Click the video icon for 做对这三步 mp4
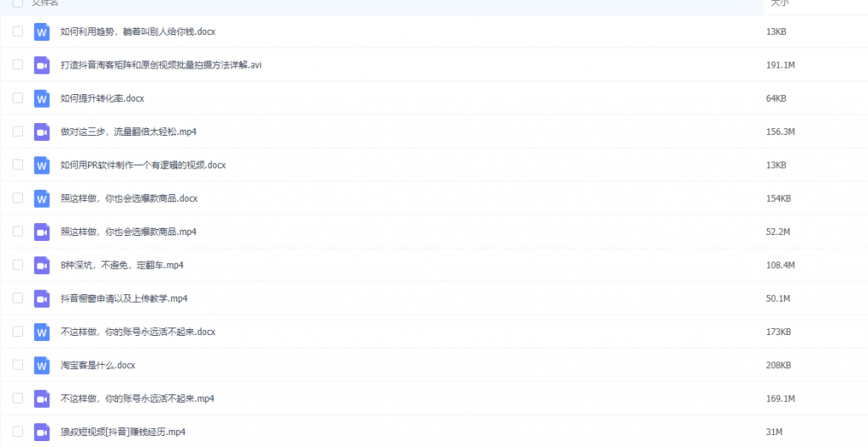The height and width of the screenshot is (447, 868). [x=42, y=131]
